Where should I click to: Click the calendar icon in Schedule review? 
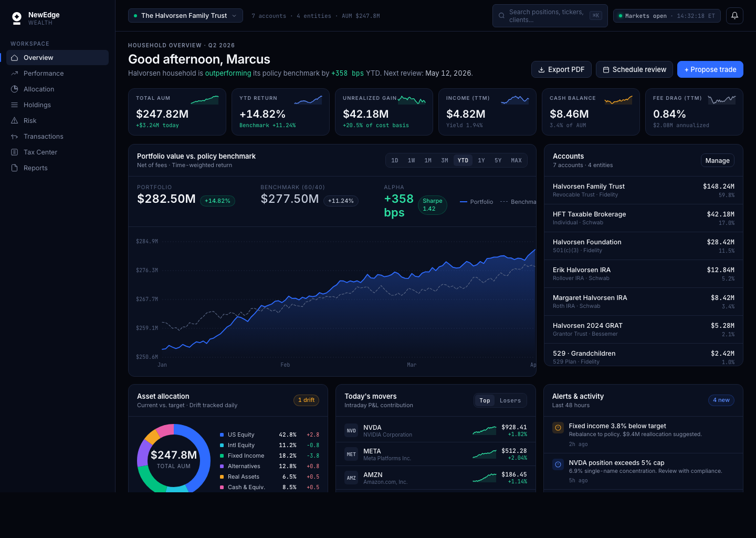[606, 69]
